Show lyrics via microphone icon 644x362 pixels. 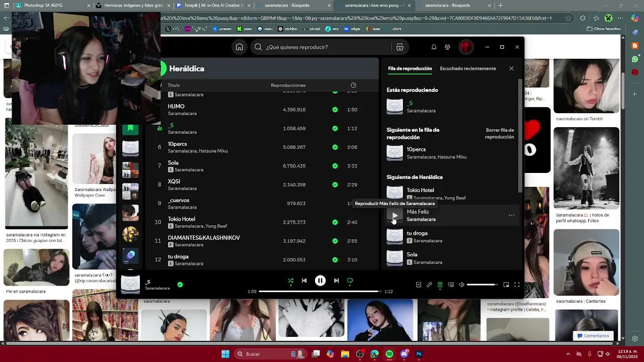tap(429, 285)
